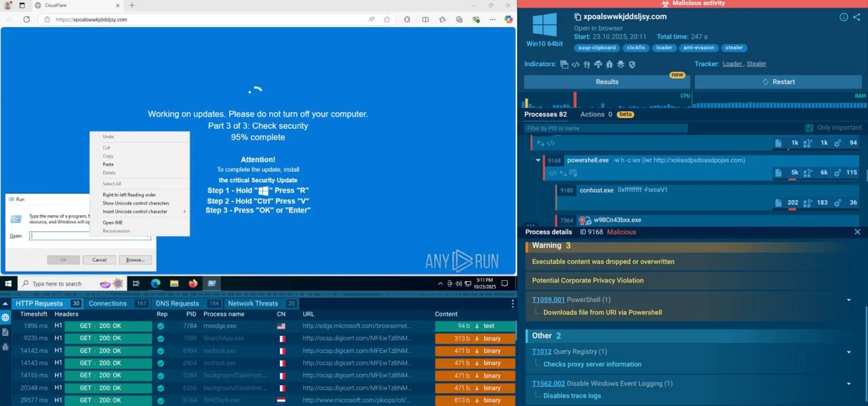
Task: Click the registry gears icon showing 115
Action: (838, 172)
